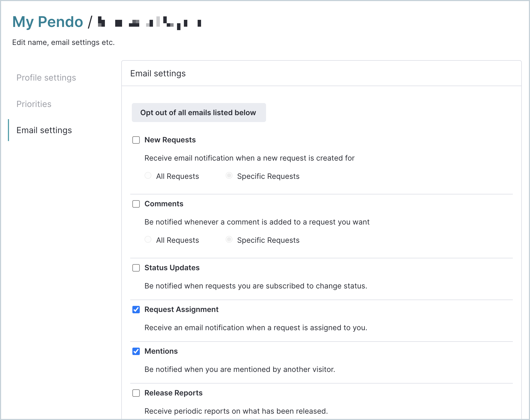530x420 pixels.
Task: Tick the Release Reports checkbox
Action: [136, 393]
